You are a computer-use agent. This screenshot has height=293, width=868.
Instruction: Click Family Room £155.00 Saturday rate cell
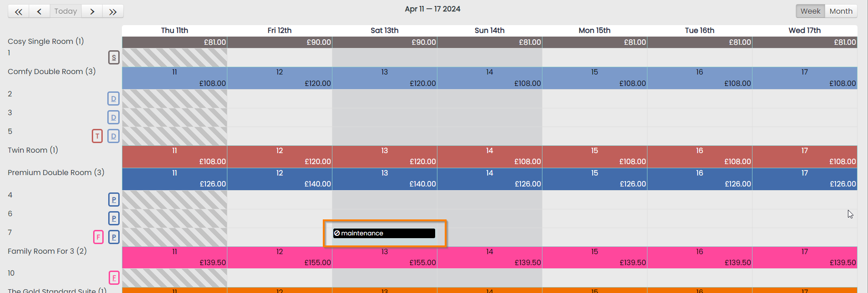tap(422, 263)
